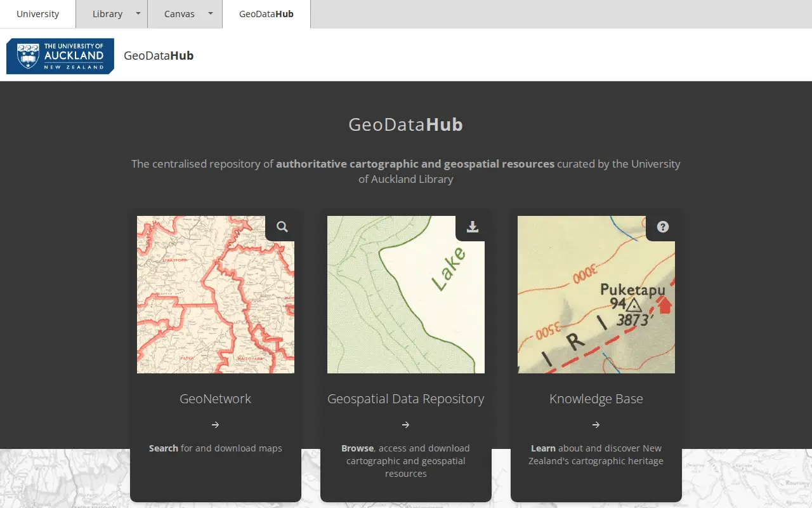Click 'authoritative cartographic and geospatial resources' text
The image size is (812, 508).
click(x=416, y=164)
